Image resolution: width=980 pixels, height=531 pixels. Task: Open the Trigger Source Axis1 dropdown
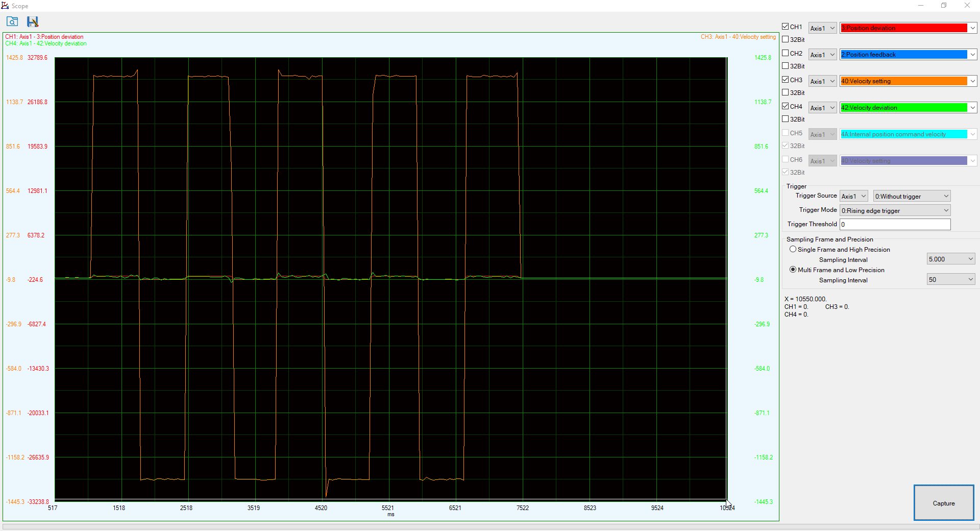coord(854,196)
